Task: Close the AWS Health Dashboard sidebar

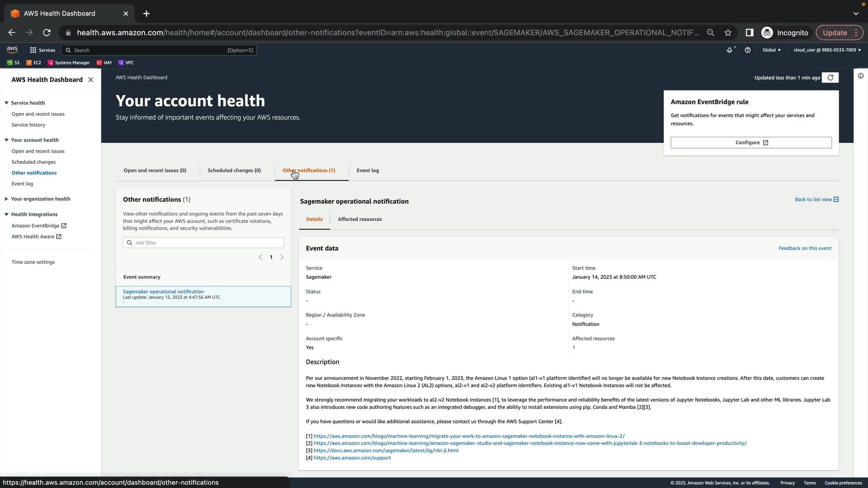Action: 91,80
